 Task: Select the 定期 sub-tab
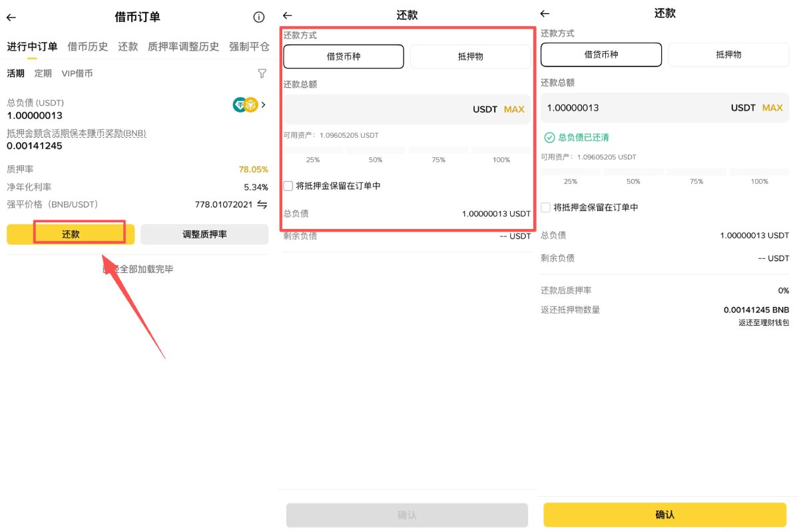(43, 73)
